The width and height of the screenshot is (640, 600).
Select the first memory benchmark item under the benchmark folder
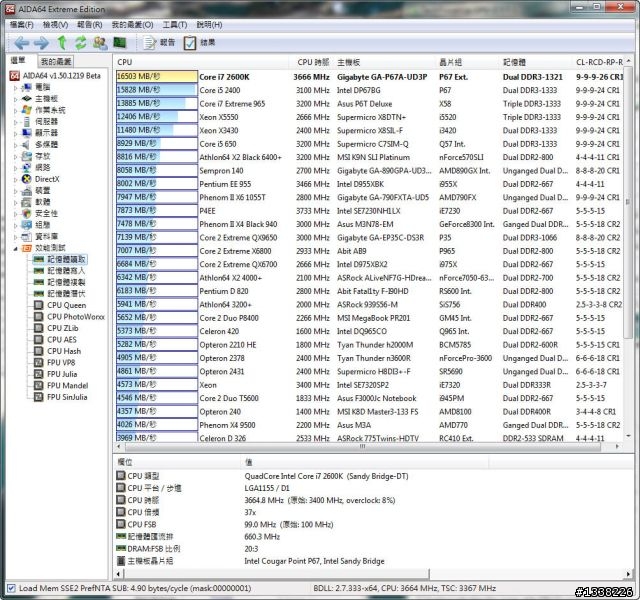[x=60, y=259]
